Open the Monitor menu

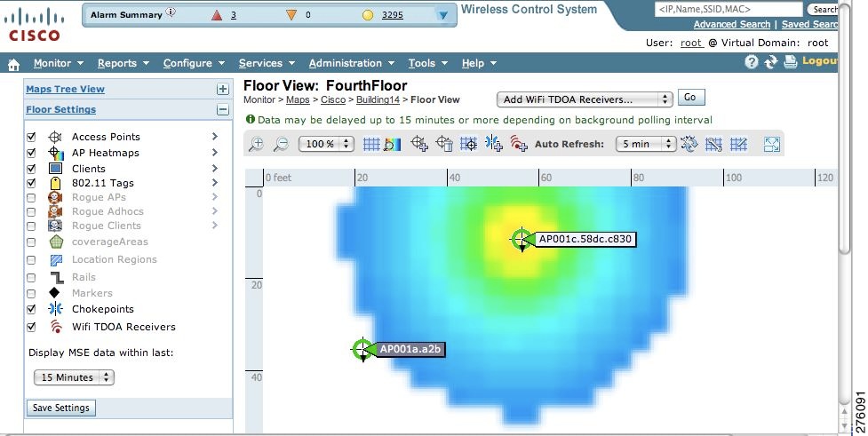tap(58, 63)
